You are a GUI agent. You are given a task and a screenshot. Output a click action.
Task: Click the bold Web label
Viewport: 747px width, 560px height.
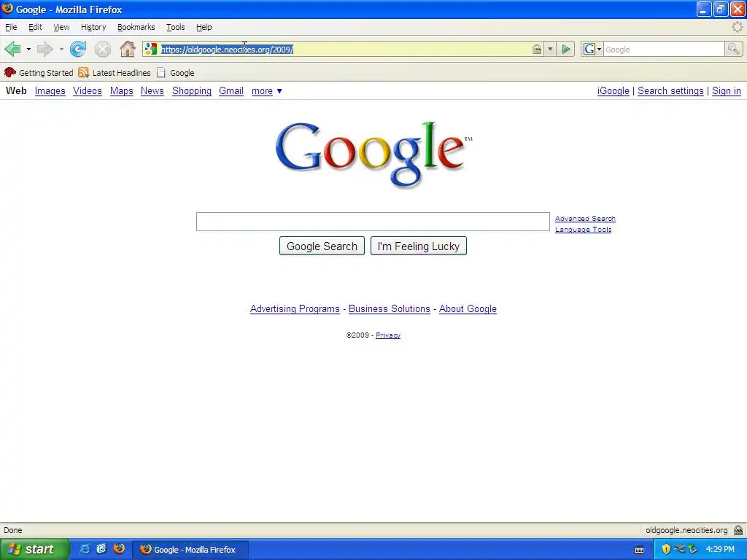pos(16,90)
